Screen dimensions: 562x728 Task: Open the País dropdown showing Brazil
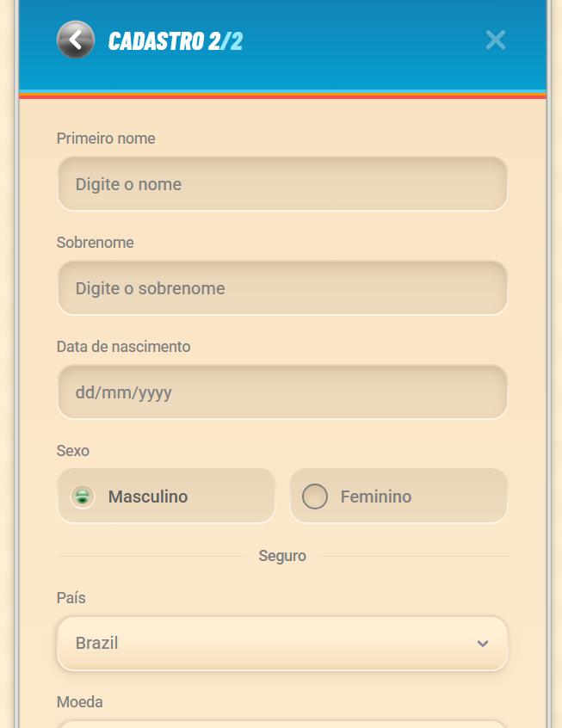click(x=282, y=643)
